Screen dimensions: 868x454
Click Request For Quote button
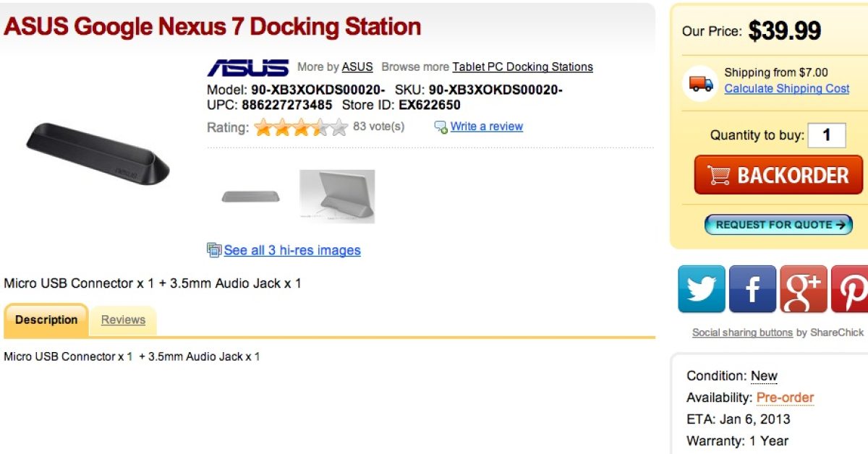pos(778,225)
